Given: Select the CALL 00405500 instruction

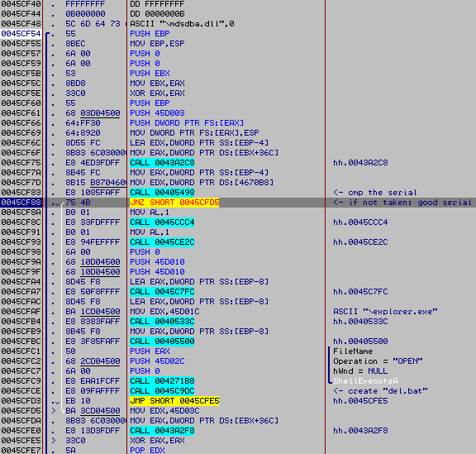Looking at the screenshot, I should (x=162, y=342).
